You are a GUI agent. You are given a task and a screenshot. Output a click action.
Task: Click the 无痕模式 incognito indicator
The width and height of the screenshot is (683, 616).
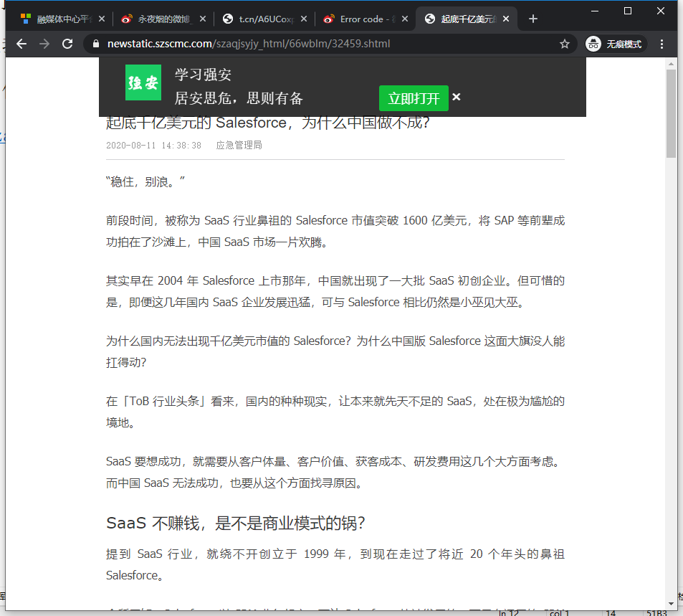(616, 44)
